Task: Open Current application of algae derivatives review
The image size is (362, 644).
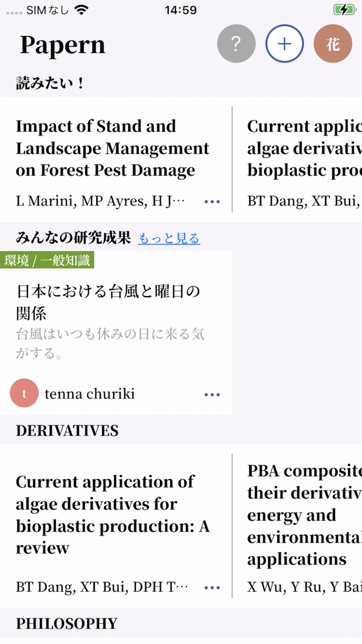Action: coord(113,515)
